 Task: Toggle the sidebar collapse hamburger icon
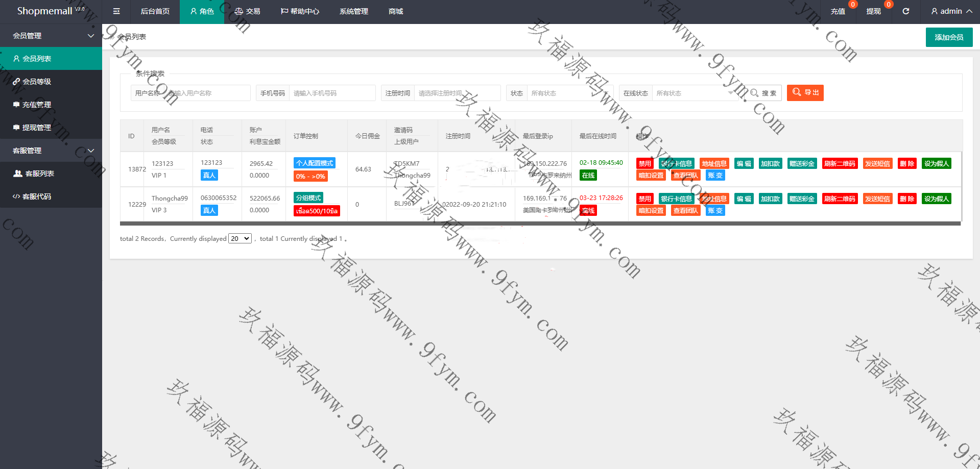tap(116, 11)
